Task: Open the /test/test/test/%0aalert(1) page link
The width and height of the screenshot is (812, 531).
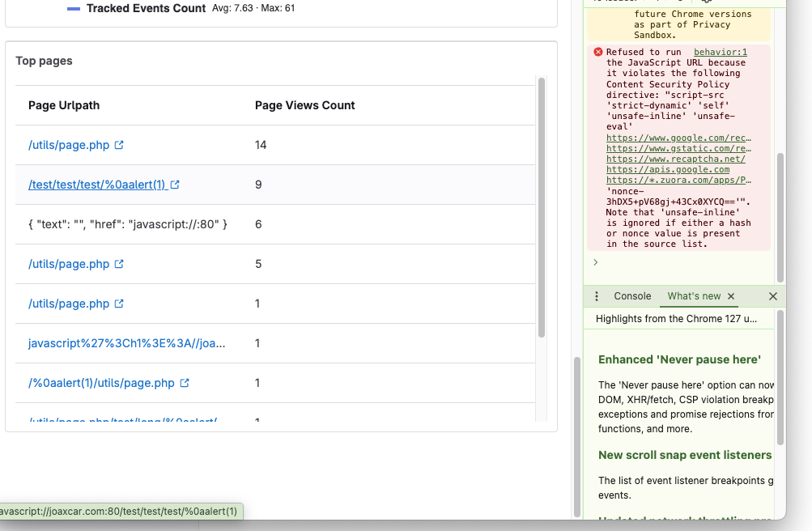Action: 97,185
